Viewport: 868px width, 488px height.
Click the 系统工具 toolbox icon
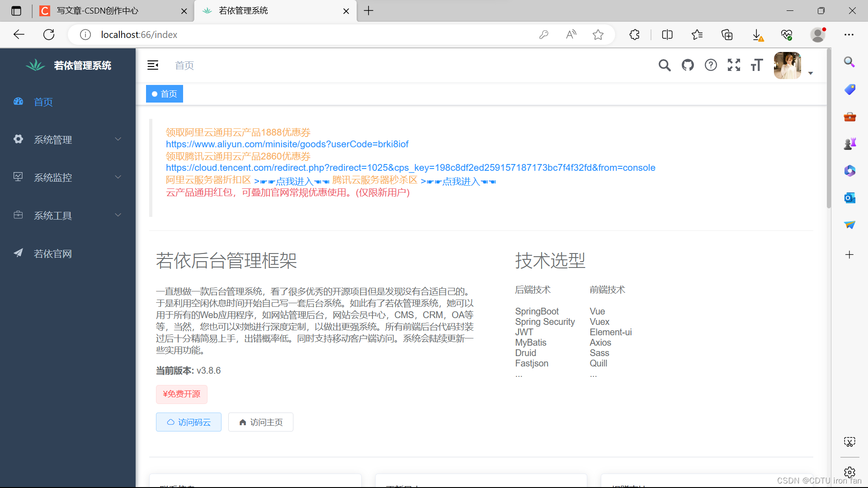[x=18, y=215]
